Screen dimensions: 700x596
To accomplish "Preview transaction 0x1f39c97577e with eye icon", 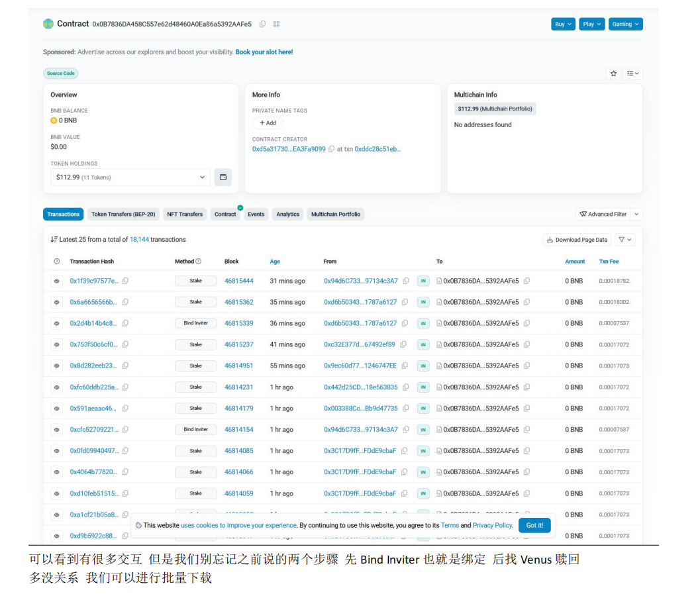I will click(56, 281).
